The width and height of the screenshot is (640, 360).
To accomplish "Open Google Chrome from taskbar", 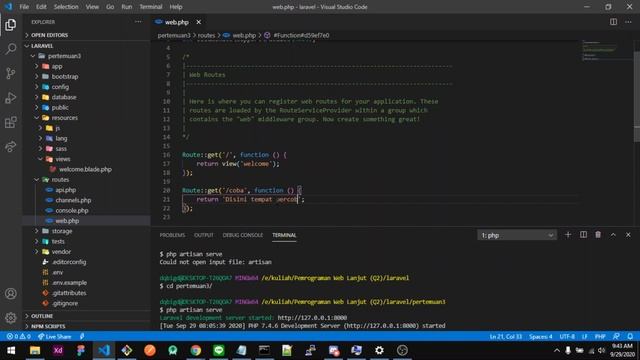I will point(196,350).
